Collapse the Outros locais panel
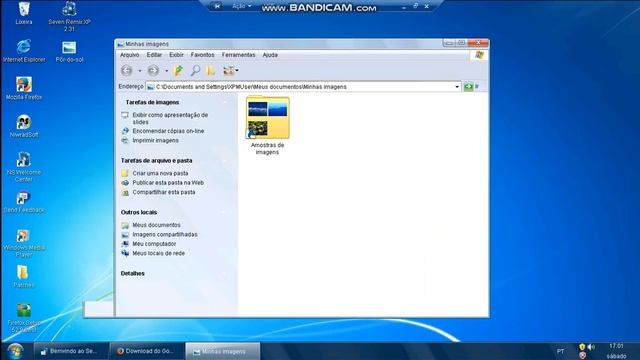Image resolution: width=640 pixels, height=360 pixels. [x=225, y=212]
